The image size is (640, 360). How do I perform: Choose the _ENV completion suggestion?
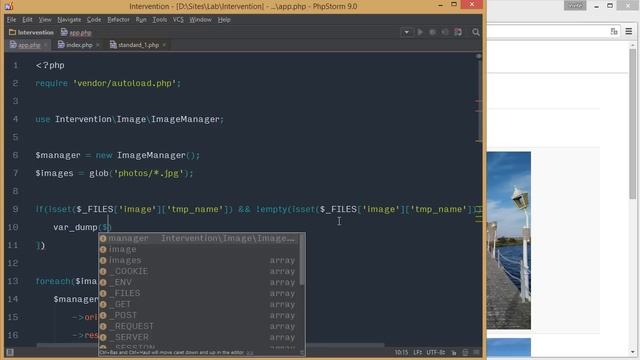click(199, 282)
